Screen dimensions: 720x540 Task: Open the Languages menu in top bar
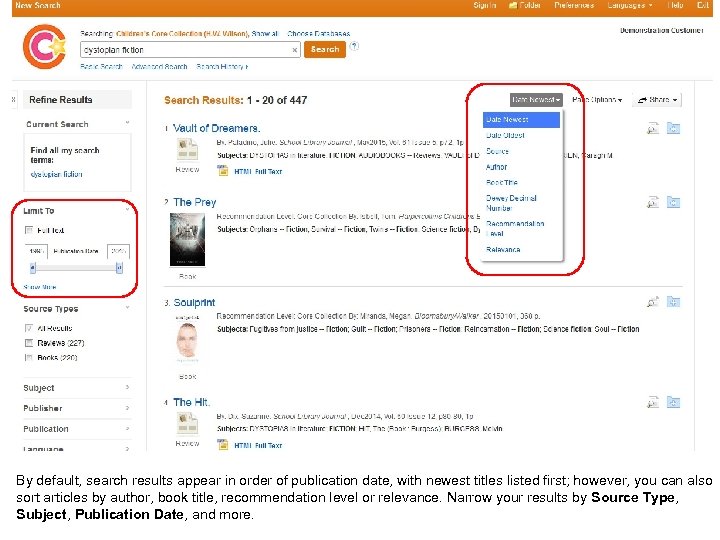coord(630,6)
